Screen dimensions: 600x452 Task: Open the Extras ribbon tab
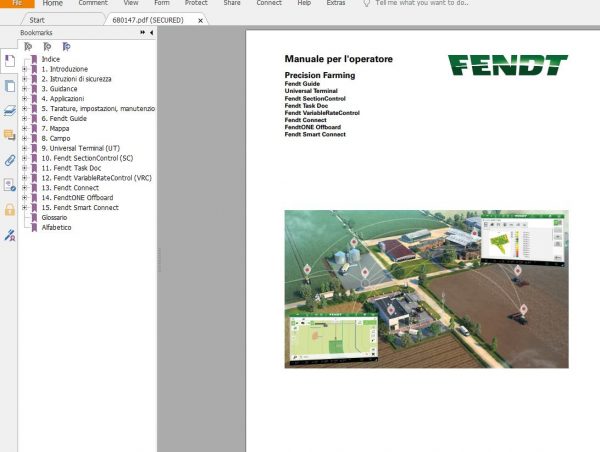tap(336, 3)
